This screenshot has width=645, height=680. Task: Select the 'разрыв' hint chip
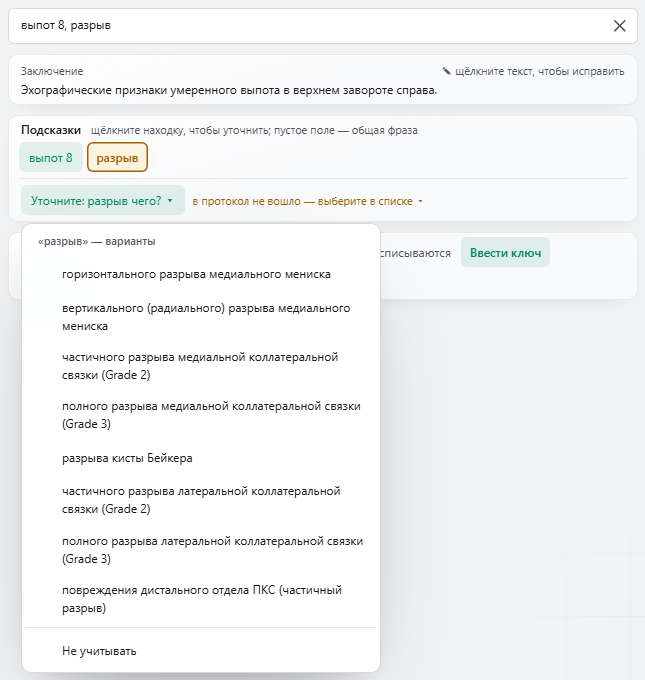pos(118,157)
